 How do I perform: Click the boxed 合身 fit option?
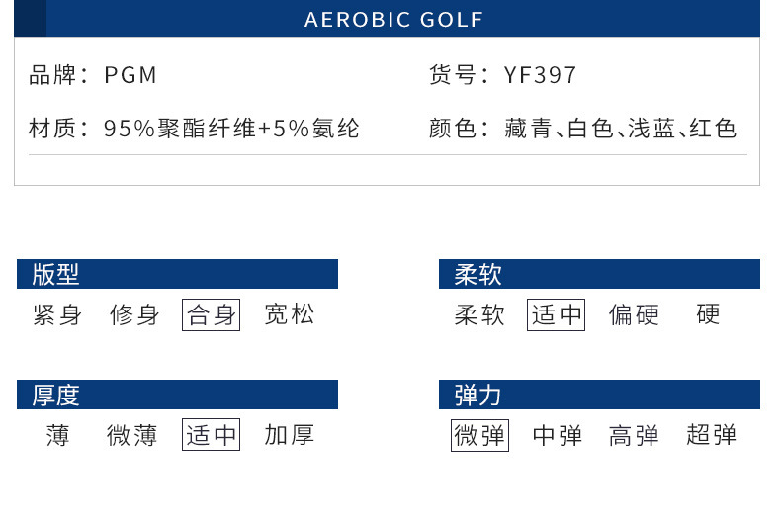coord(212,315)
